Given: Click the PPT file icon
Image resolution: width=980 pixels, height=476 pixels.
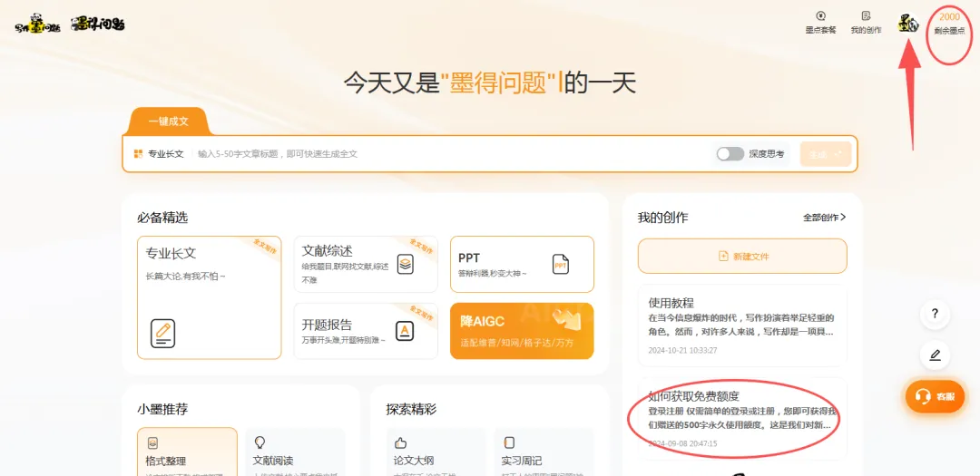Looking at the screenshot, I should [x=561, y=264].
